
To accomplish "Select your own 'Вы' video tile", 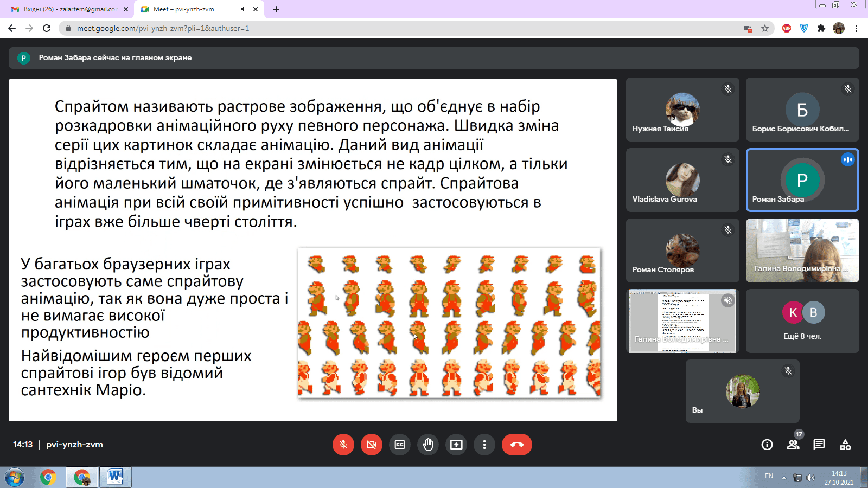I will tap(743, 391).
